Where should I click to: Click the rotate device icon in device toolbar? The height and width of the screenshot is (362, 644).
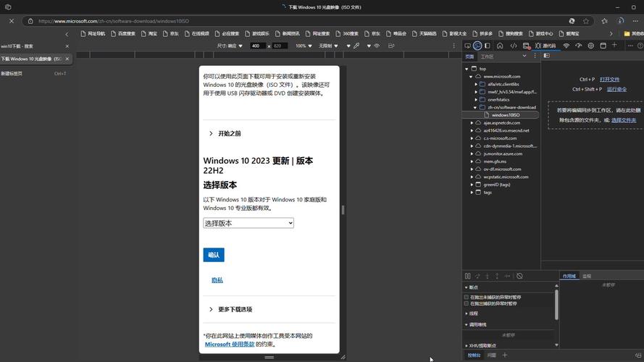point(391,46)
